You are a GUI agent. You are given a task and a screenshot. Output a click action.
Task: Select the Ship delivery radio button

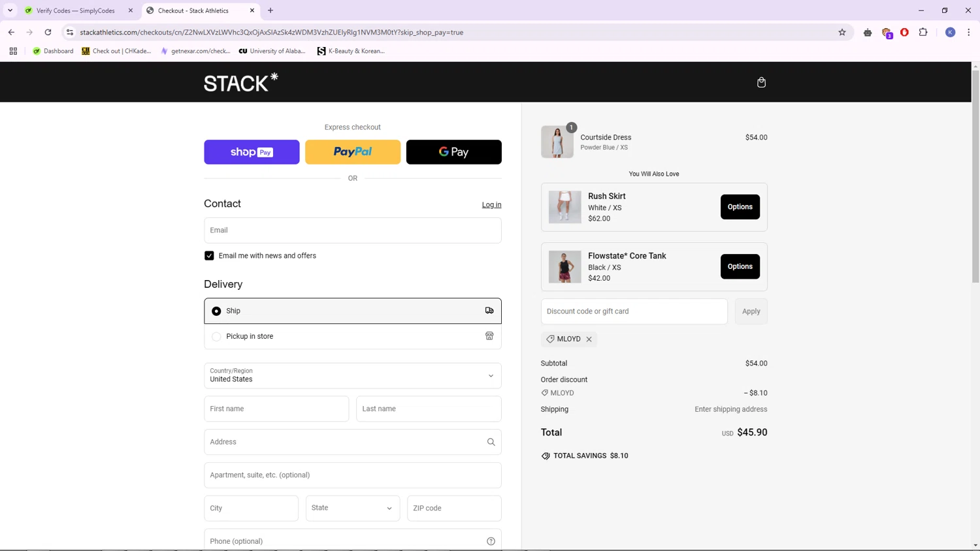coord(216,311)
